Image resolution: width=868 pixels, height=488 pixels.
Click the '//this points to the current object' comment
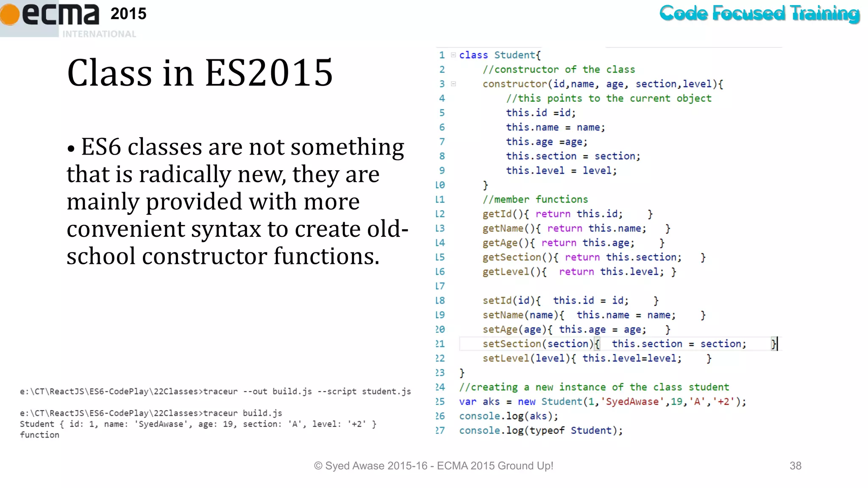click(609, 98)
